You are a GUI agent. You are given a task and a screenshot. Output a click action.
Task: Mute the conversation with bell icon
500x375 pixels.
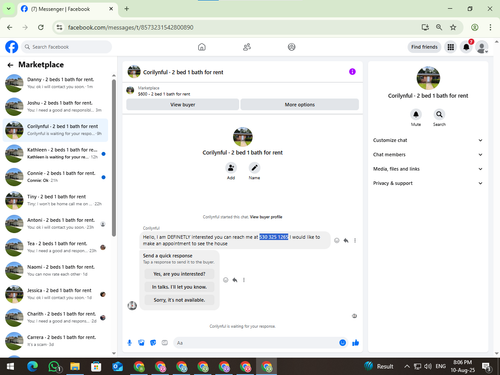click(x=416, y=114)
